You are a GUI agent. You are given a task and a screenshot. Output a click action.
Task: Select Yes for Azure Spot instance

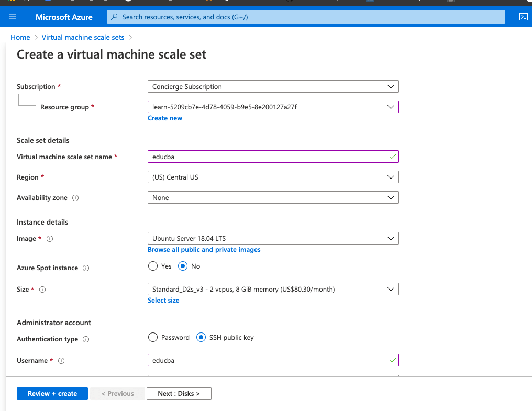(153, 266)
